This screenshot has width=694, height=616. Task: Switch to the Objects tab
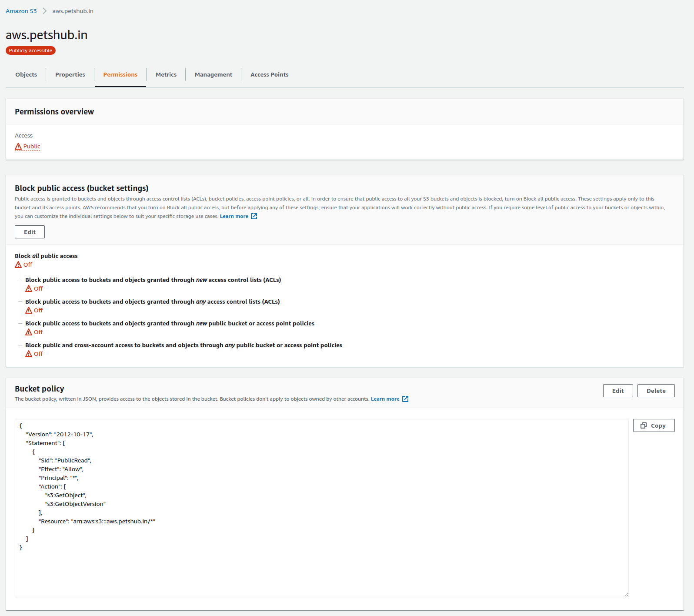pos(26,74)
